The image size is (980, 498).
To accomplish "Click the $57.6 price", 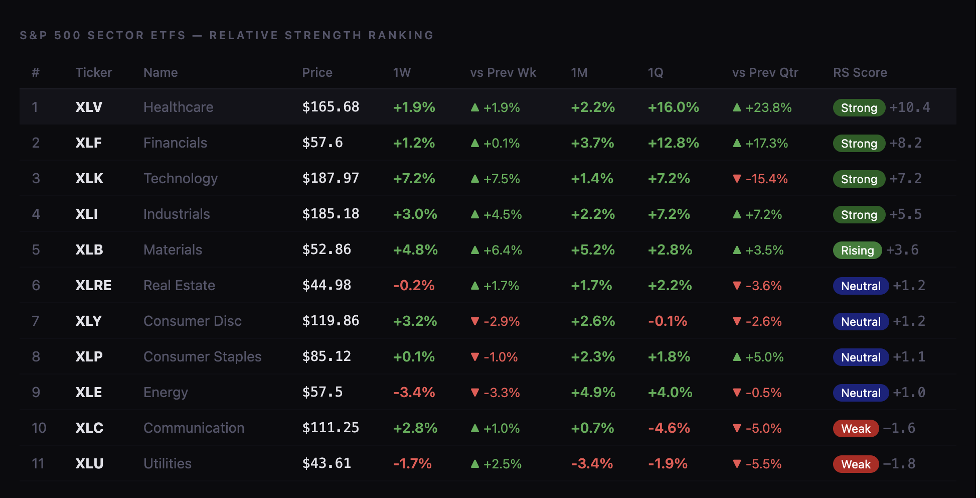I will pos(322,143).
